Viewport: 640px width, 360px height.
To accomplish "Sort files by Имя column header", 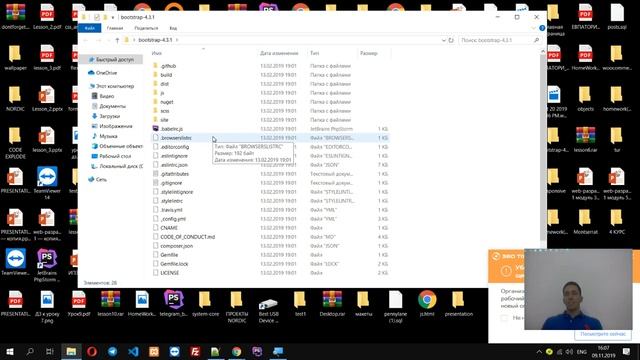I will tap(157, 53).
